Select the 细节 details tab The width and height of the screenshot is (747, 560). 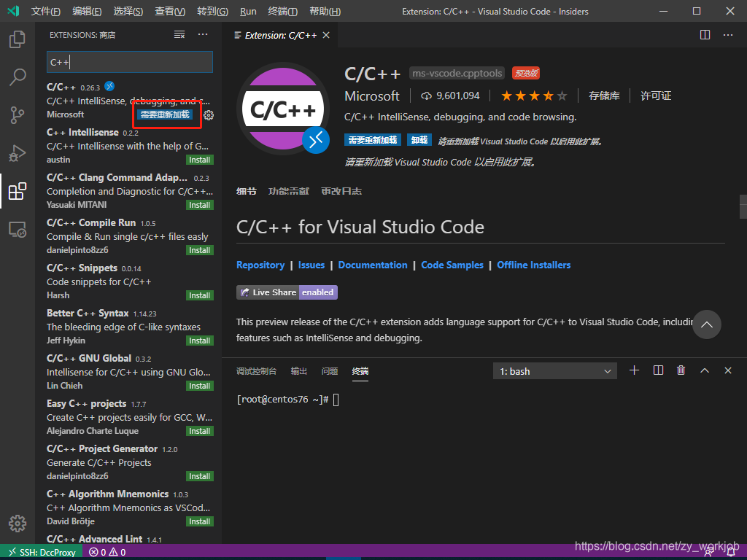[x=247, y=191]
